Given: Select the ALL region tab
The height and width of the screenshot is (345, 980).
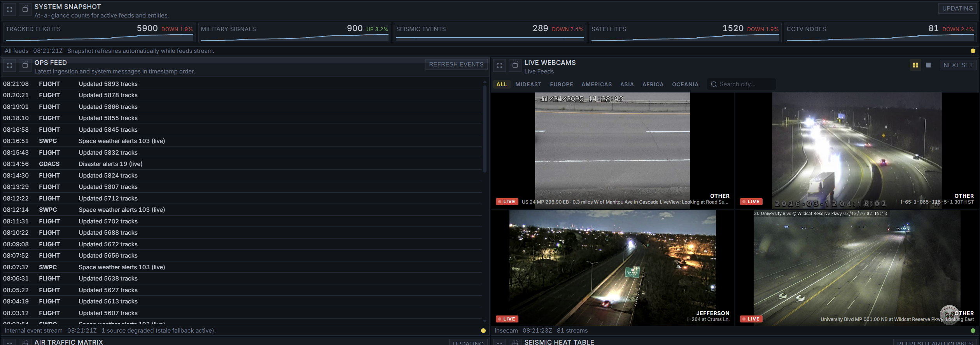Looking at the screenshot, I should [x=502, y=84].
